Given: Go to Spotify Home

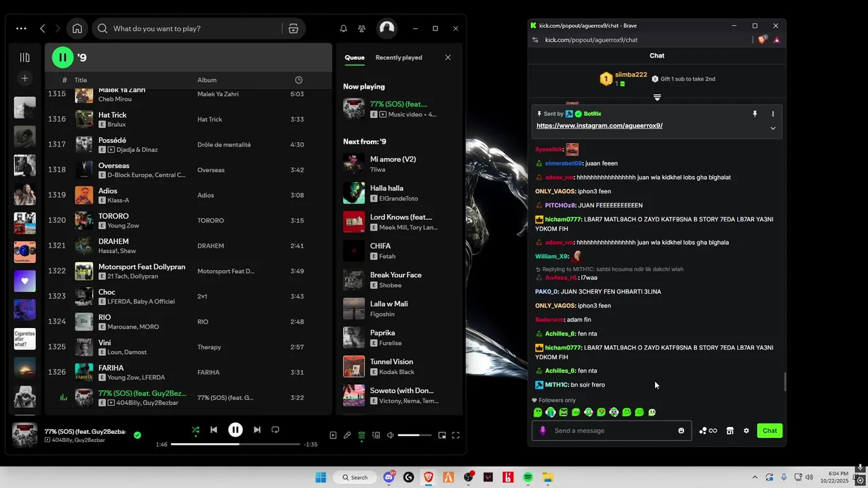Looking at the screenshot, I should [77, 28].
